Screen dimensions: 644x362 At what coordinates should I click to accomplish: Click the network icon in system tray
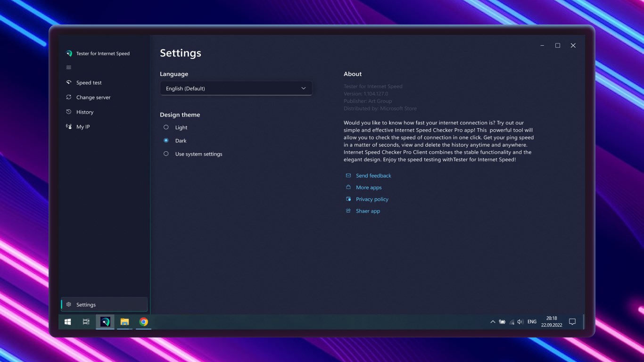[x=512, y=322]
